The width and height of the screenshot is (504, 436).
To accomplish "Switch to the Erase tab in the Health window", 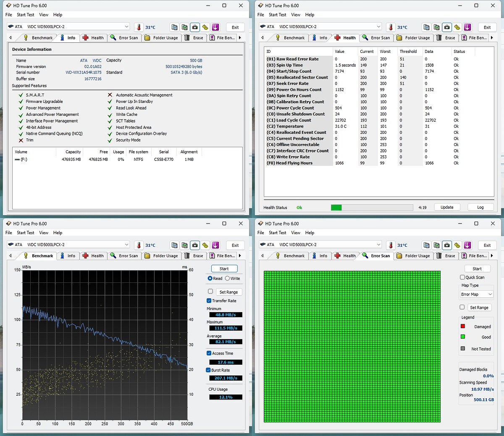I will click(446, 38).
